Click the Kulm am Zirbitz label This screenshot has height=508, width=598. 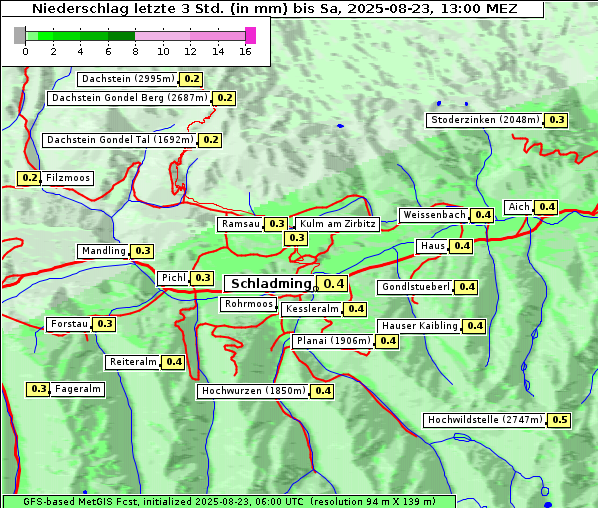338,224
